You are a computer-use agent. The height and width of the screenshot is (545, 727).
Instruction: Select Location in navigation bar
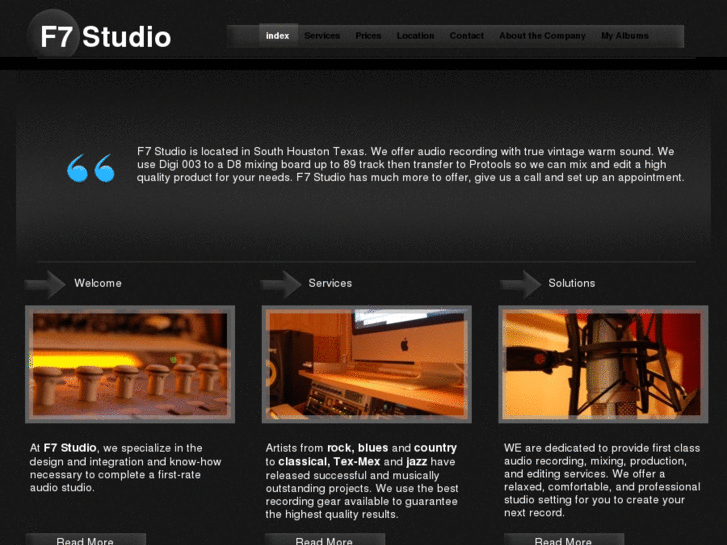coord(415,36)
